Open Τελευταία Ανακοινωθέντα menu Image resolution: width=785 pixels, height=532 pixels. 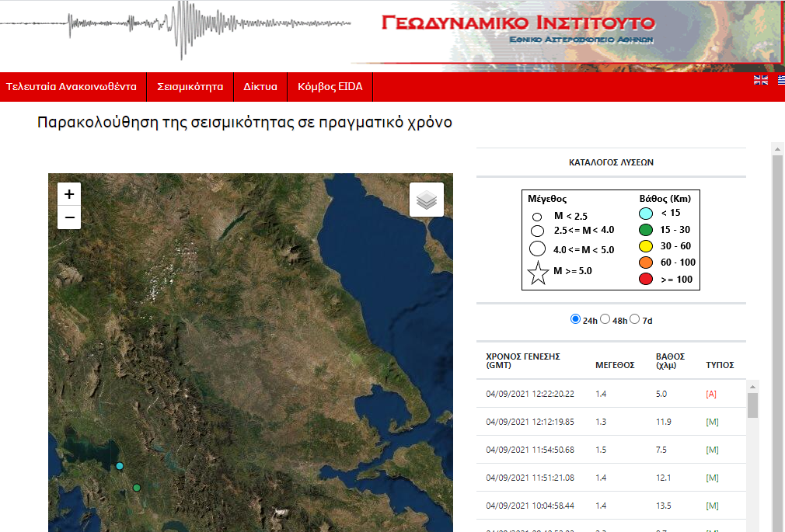pyautogui.click(x=72, y=86)
